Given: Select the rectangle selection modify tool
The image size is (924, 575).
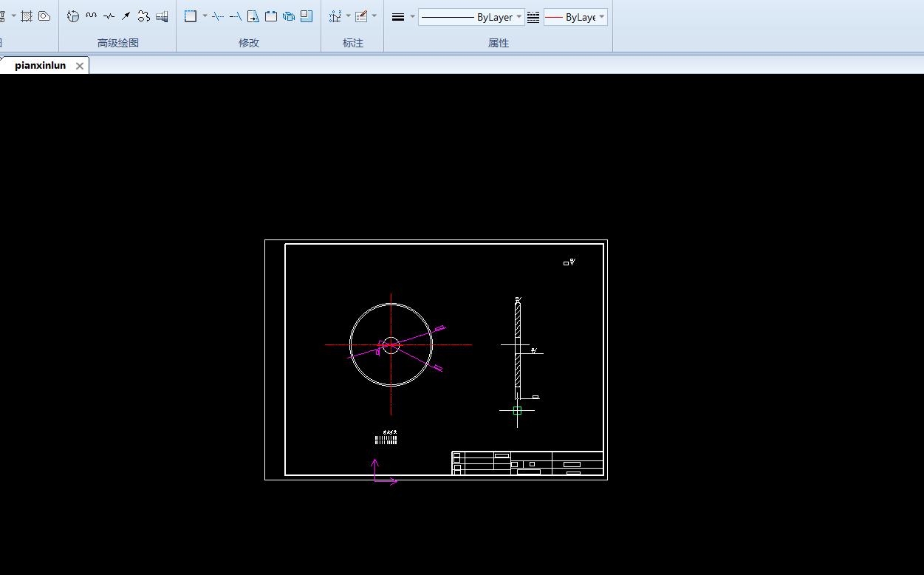Looking at the screenshot, I should 191,16.
